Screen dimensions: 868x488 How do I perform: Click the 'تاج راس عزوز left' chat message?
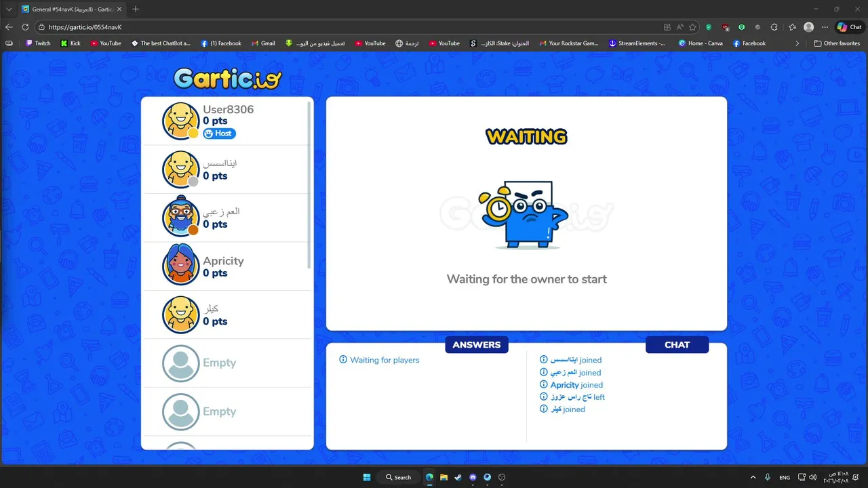tap(572, 397)
